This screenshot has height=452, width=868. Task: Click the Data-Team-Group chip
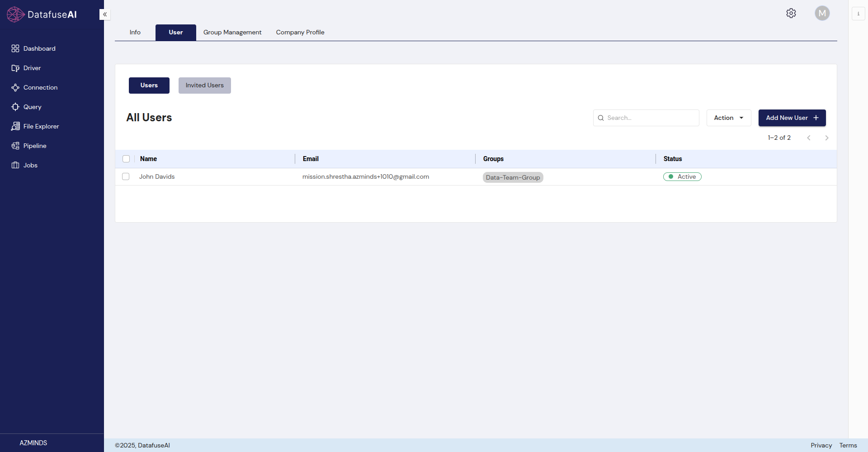pyautogui.click(x=513, y=177)
